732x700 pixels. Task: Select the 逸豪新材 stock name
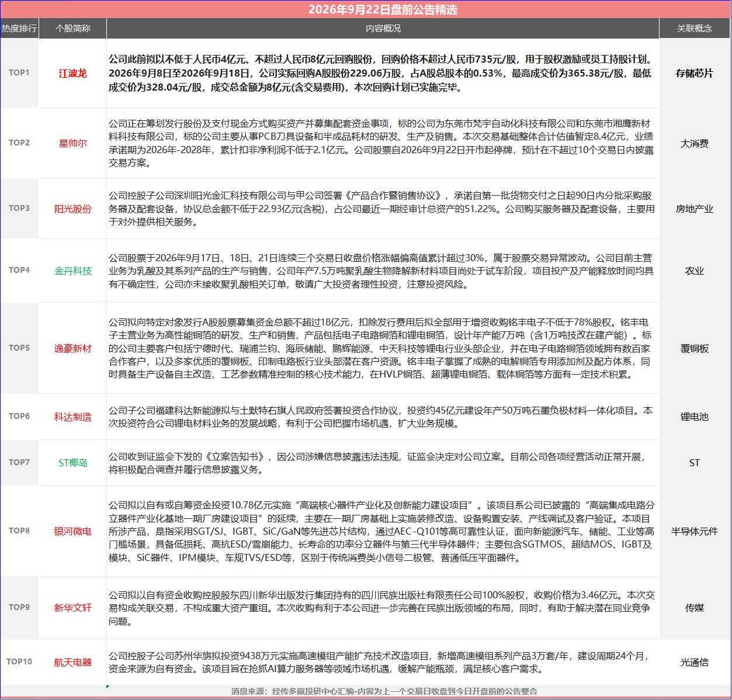pos(73,348)
